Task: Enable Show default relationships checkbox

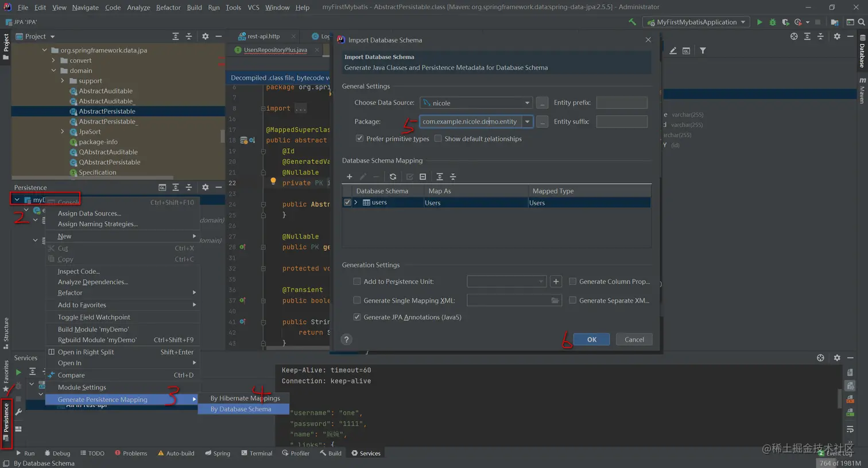Action: coord(438,138)
